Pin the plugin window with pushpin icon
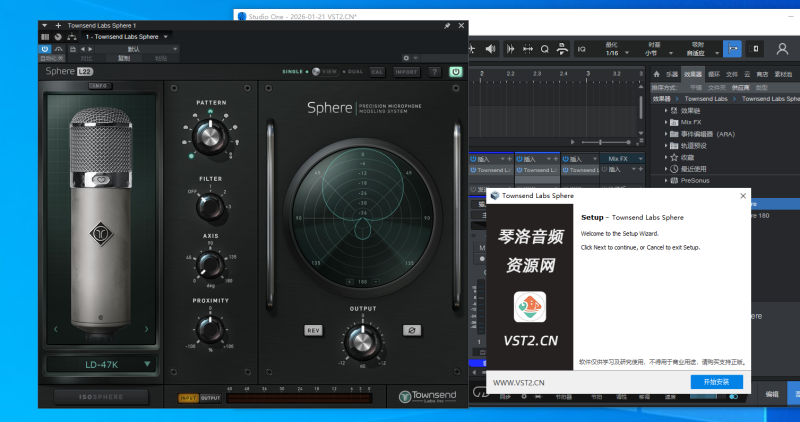Image resolution: width=800 pixels, height=422 pixels. (x=446, y=25)
